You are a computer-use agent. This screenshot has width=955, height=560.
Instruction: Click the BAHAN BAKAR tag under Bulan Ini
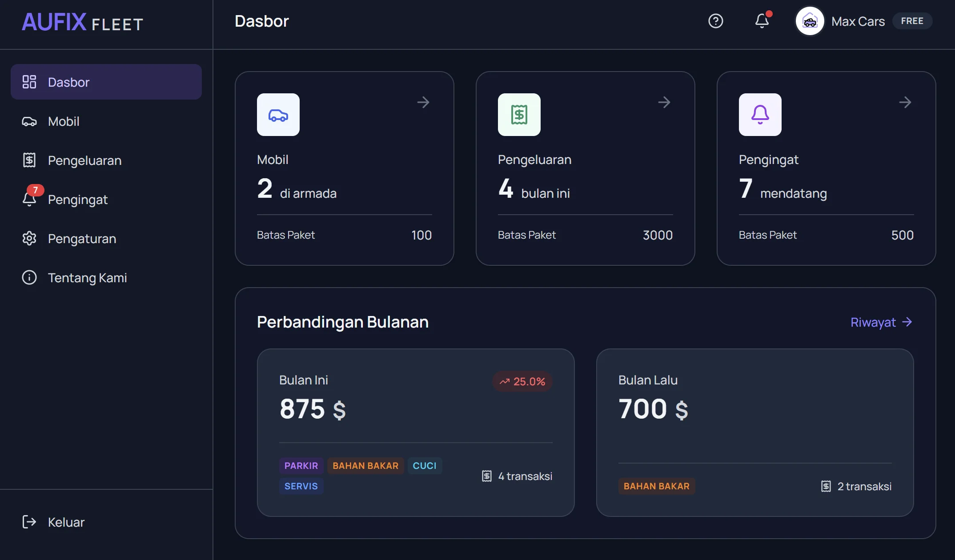pyautogui.click(x=365, y=465)
